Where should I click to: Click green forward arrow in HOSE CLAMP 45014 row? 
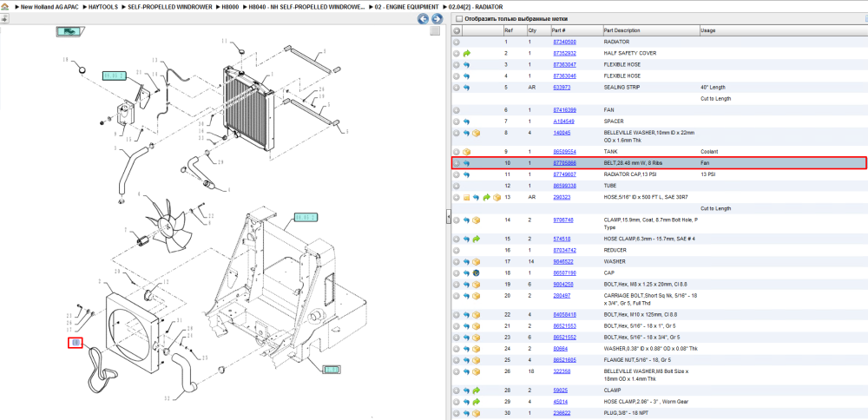tap(476, 402)
